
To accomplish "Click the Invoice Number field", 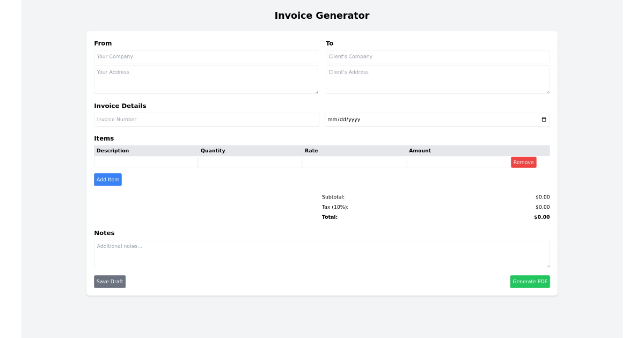I will [206, 119].
